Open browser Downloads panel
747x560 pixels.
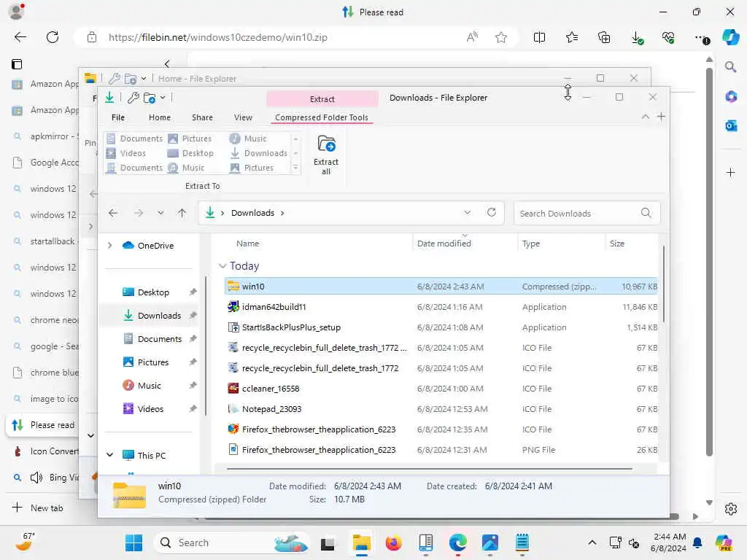click(636, 37)
